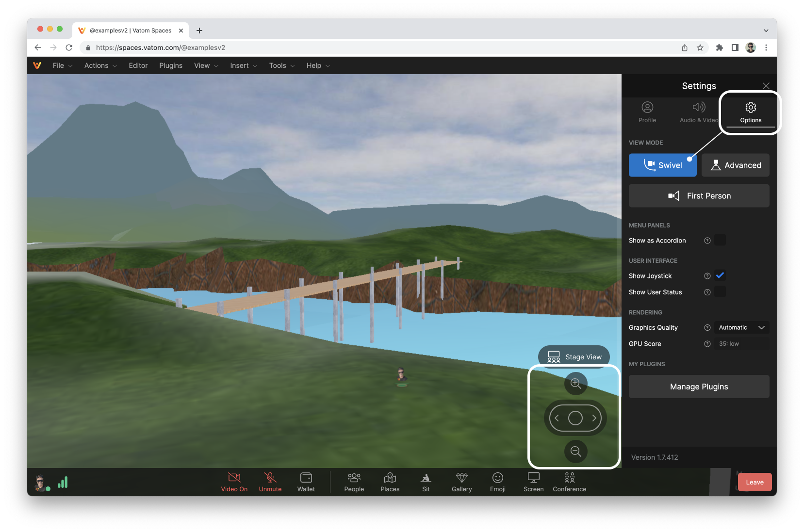Show help for Graphics Quality

707,328
